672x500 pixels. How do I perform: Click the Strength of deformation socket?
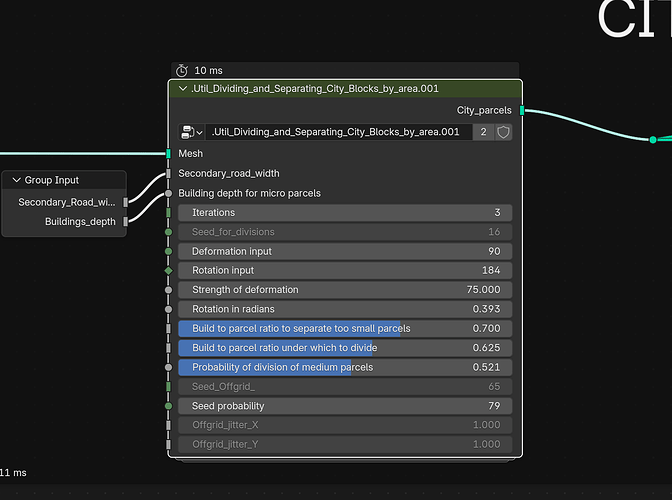coord(168,290)
